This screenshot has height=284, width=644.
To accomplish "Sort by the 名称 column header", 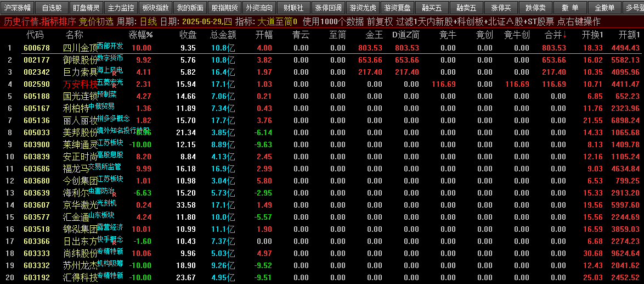I will pyautogui.click(x=74, y=35).
